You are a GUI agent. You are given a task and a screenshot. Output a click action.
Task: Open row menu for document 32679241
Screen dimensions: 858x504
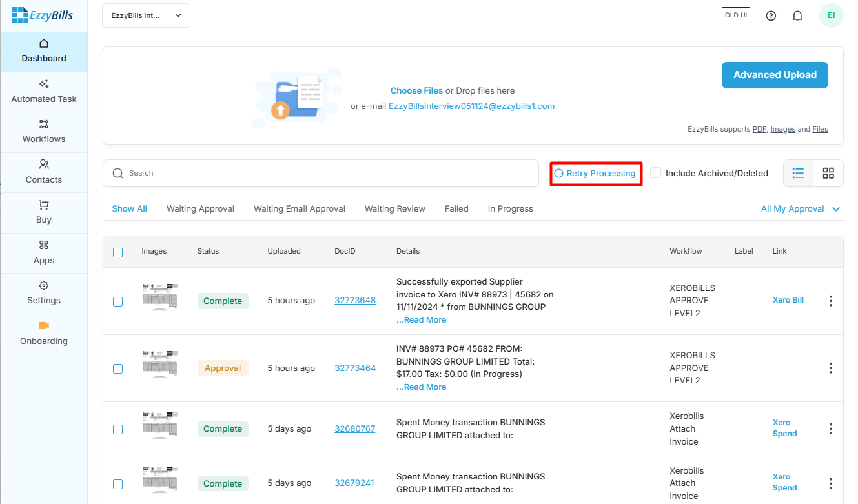831,483
